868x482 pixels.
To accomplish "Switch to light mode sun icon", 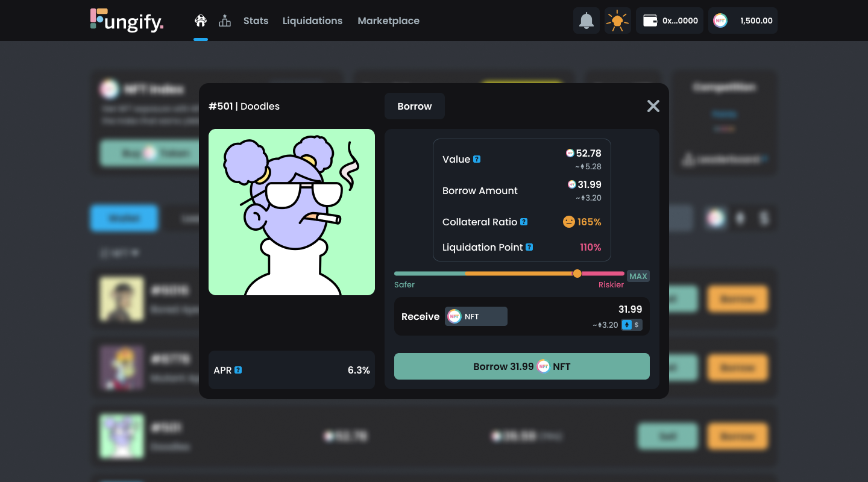I will (618, 20).
